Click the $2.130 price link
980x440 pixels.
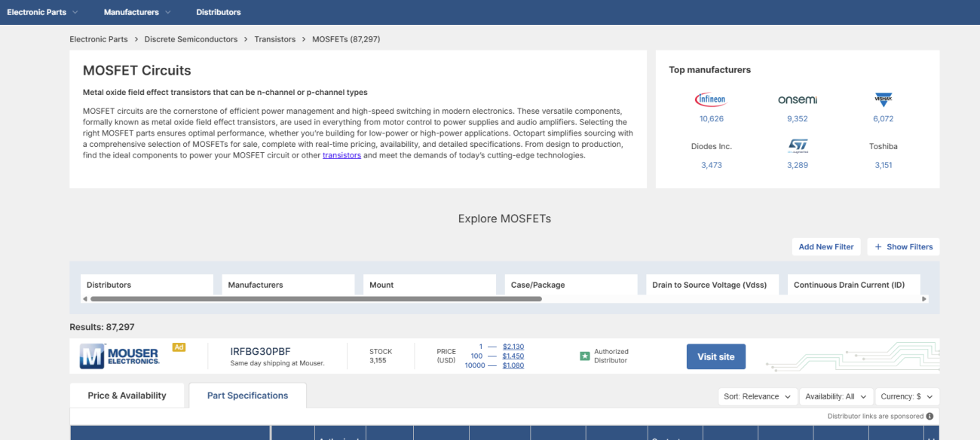(x=513, y=347)
